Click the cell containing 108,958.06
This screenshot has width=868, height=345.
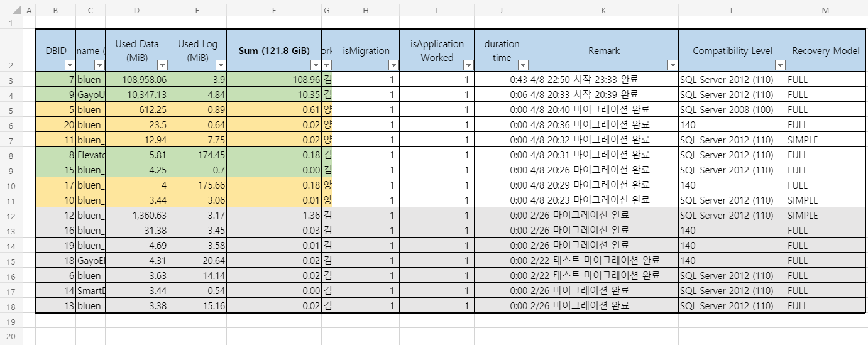point(136,80)
